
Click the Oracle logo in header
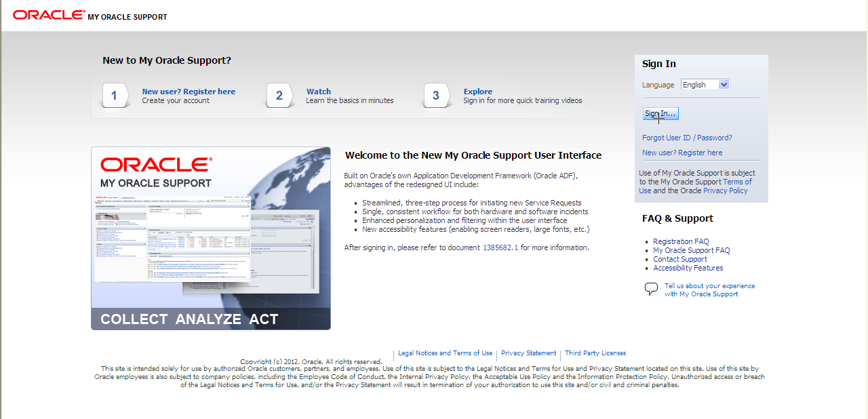click(x=49, y=14)
